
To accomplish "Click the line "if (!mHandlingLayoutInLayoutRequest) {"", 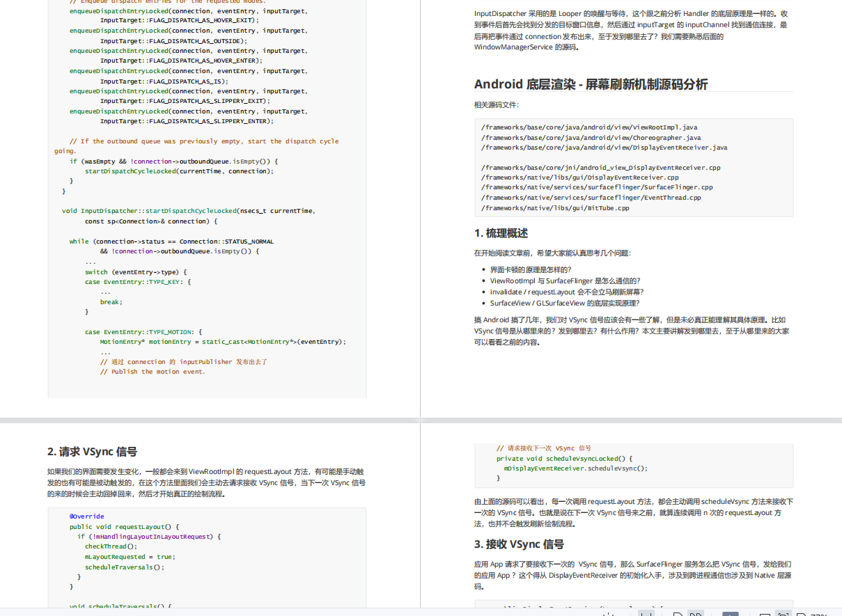I will 149,537.
